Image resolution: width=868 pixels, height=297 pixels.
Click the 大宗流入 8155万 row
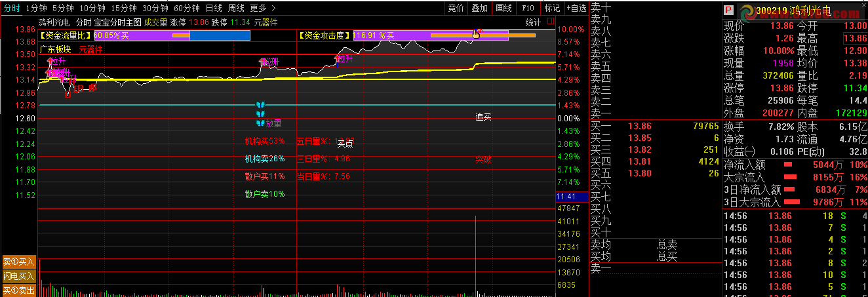click(795, 177)
